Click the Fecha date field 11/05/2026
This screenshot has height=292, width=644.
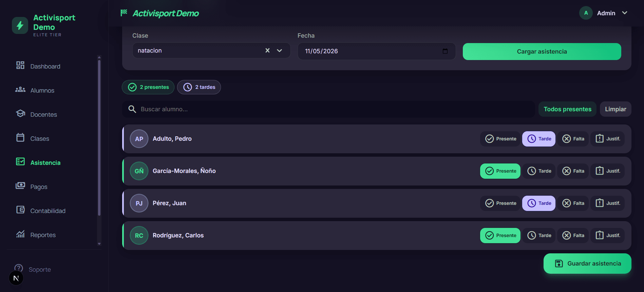point(376,51)
